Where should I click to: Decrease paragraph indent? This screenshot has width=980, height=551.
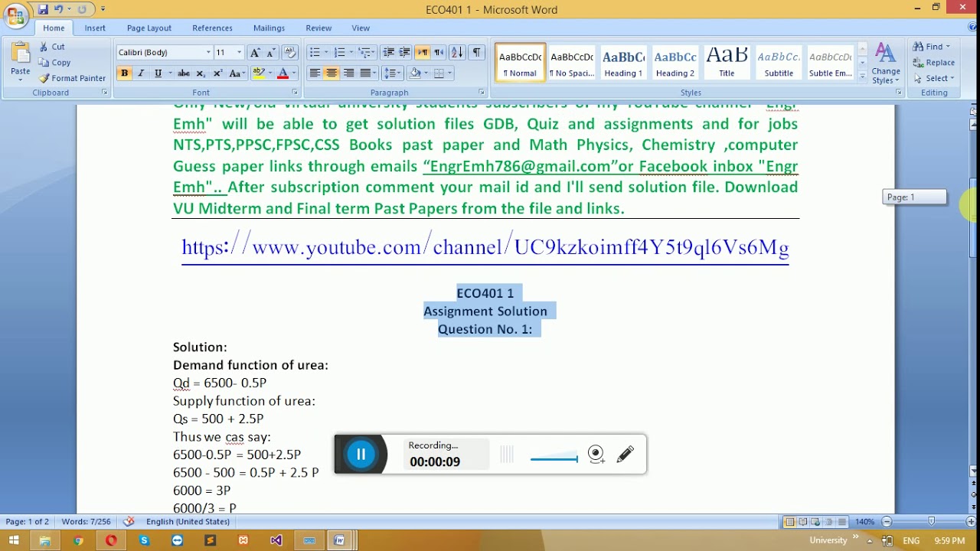[388, 52]
